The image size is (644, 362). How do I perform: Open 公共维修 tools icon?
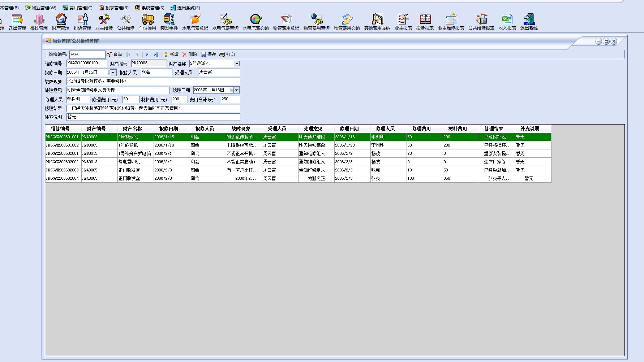(x=126, y=22)
